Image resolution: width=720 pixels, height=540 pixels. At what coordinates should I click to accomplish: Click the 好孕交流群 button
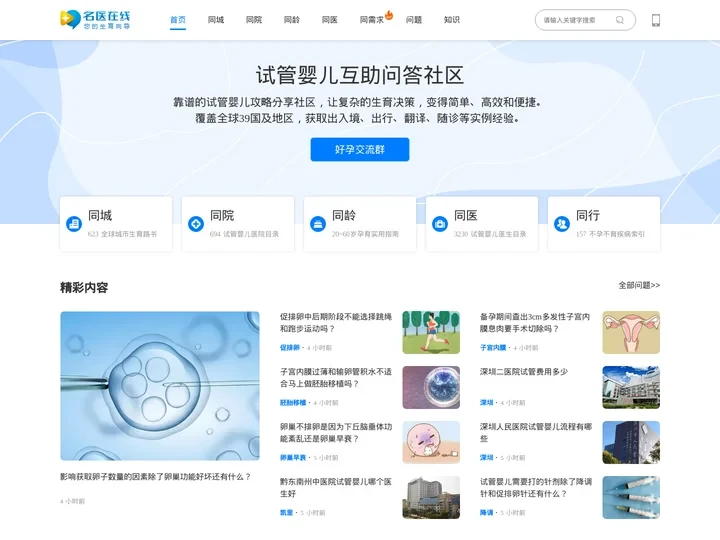(x=360, y=149)
